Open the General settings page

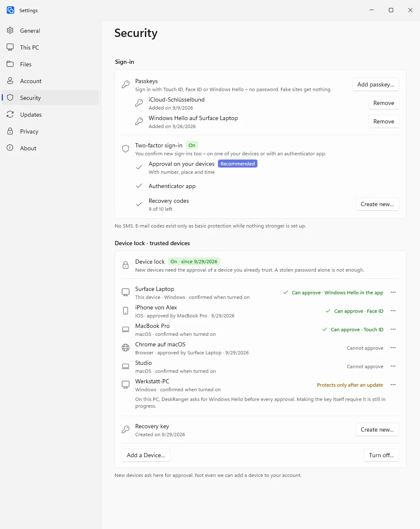coord(50,31)
